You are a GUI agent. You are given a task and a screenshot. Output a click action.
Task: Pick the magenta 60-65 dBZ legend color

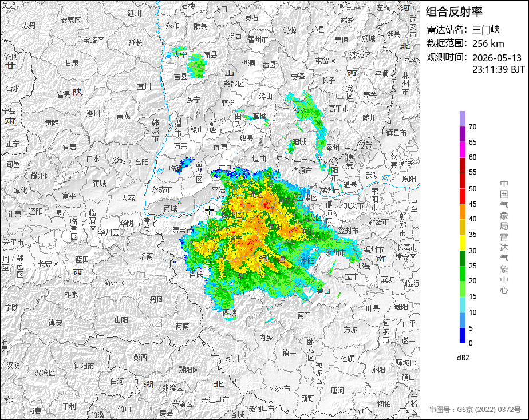point(462,150)
